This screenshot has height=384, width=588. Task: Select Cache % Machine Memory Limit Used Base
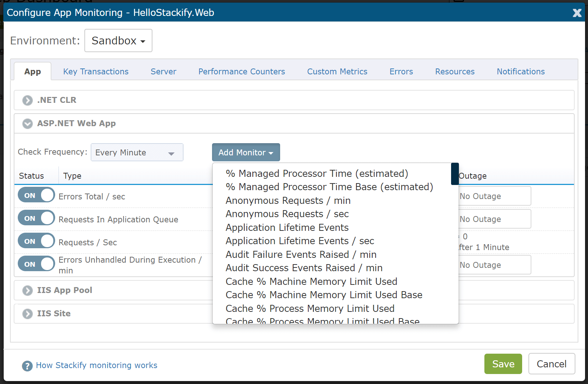(324, 295)
